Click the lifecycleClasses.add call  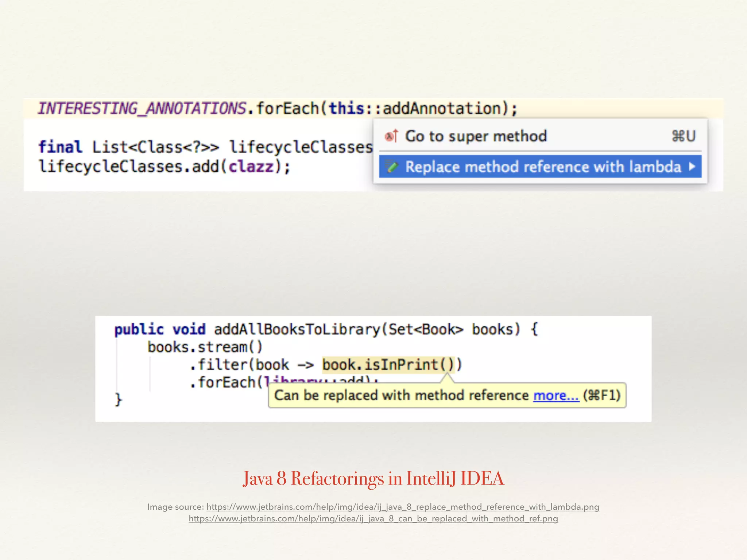(x=164, y=167)
